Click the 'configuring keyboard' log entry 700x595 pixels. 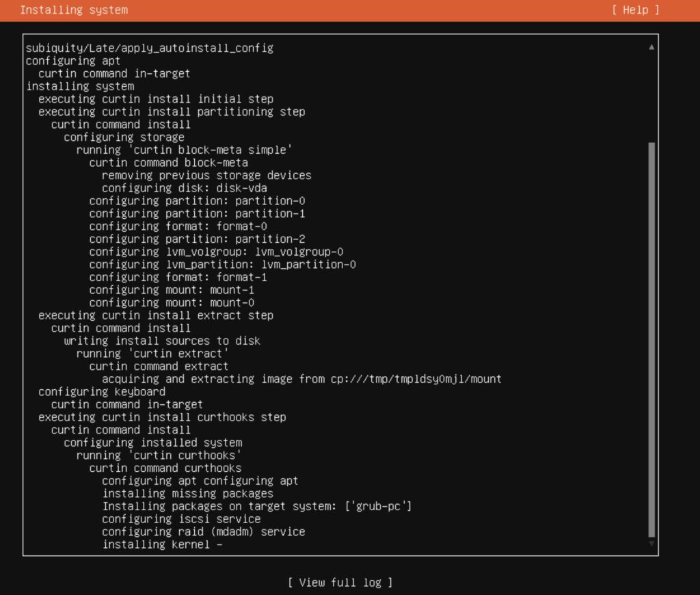tap(102, 392)
